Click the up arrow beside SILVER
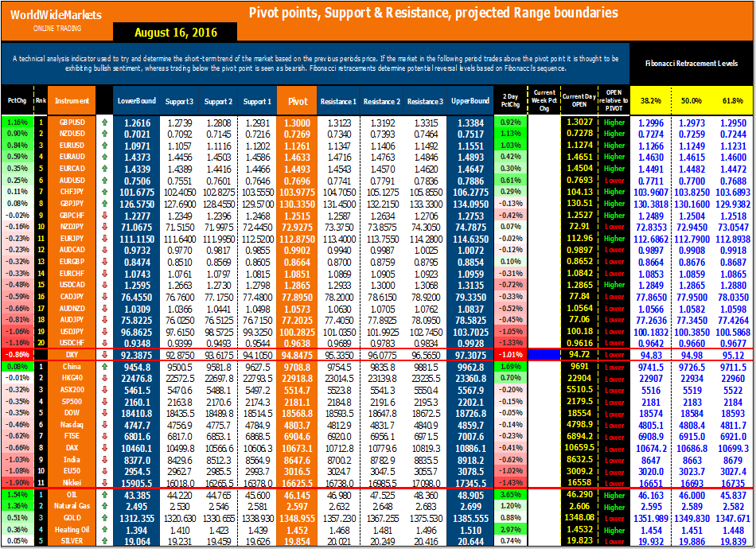The image size is (756, 549). point(104,541)
